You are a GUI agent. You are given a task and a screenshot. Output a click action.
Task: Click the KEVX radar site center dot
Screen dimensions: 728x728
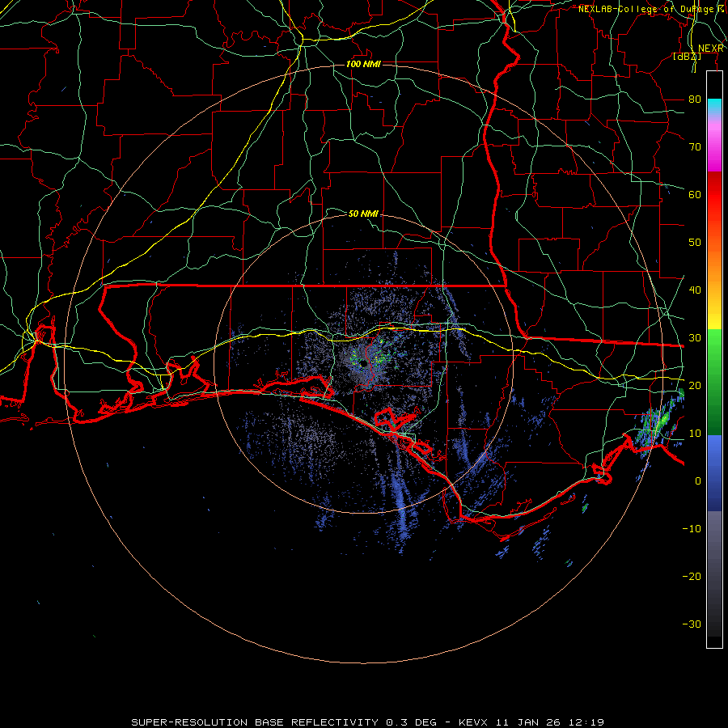click(363, 363)
